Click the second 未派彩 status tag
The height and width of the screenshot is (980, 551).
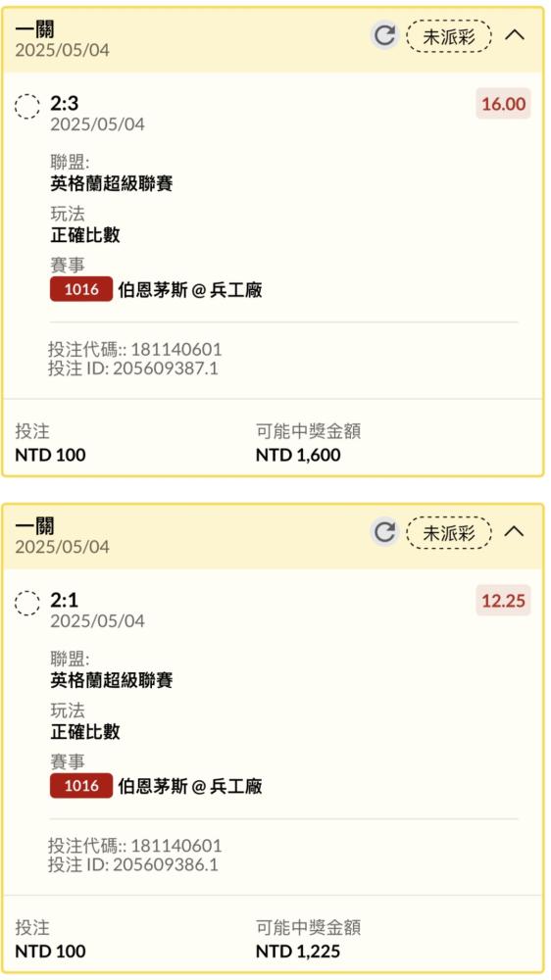click(x=448, y=533)
